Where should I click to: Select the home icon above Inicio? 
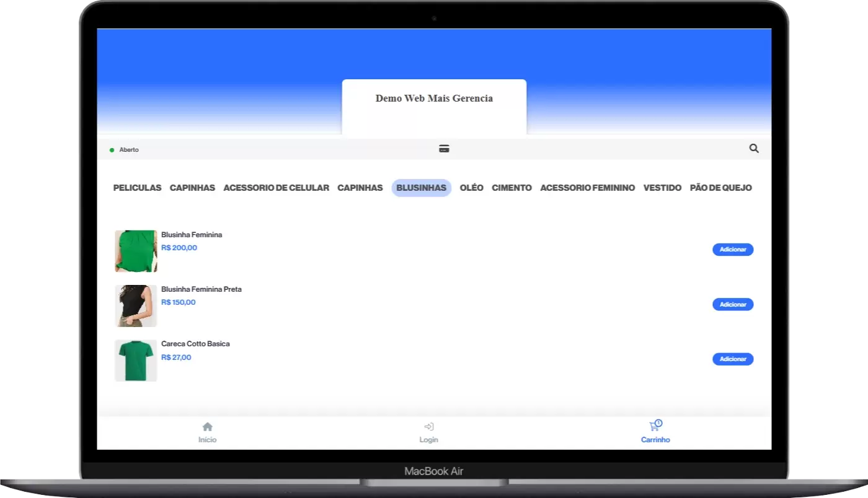pyautogui.click(x=207, y=426)
